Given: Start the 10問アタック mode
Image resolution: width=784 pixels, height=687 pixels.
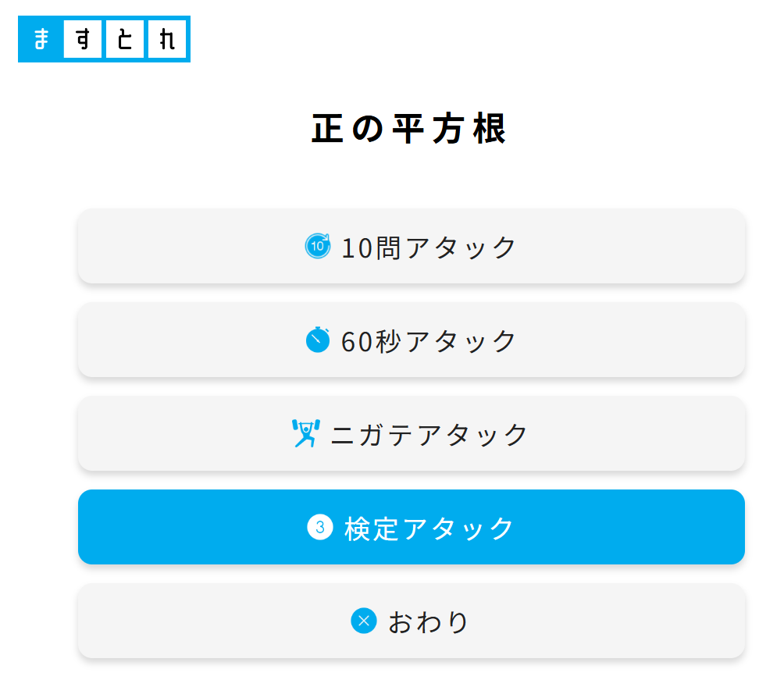Looking at the screenshot, I should 412,246.
